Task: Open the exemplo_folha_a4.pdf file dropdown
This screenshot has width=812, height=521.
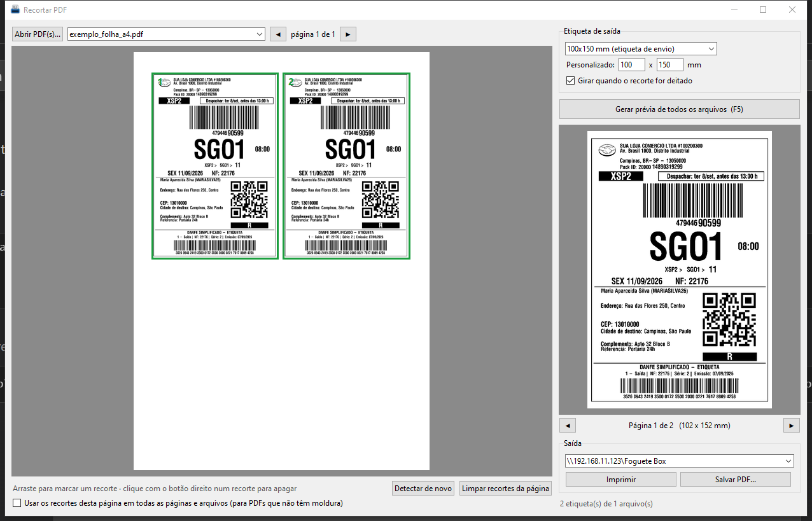Action: pos(166,34)
